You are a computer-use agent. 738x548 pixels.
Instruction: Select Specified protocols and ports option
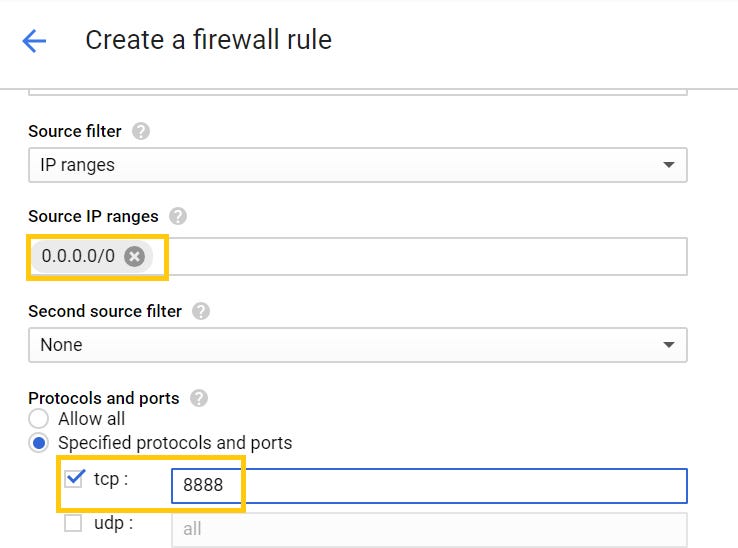[39, 443]
